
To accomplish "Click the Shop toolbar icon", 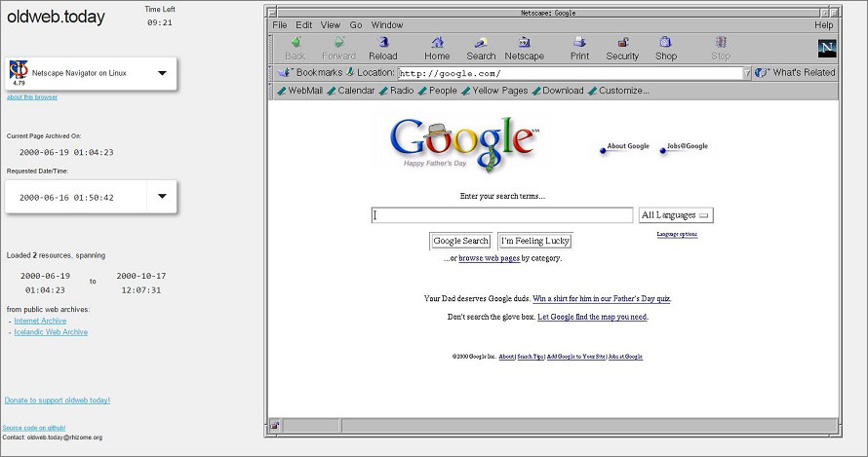I will pyautogui.click(x=666, y=48).
